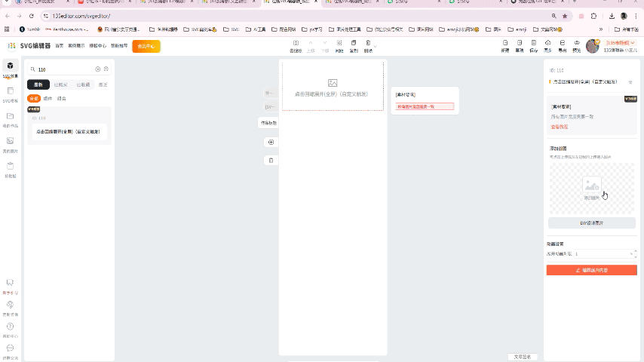The width and height of the screenshot is (644, 362).
Task: Bookmark this page with star icon
Action: coord(565,16)
